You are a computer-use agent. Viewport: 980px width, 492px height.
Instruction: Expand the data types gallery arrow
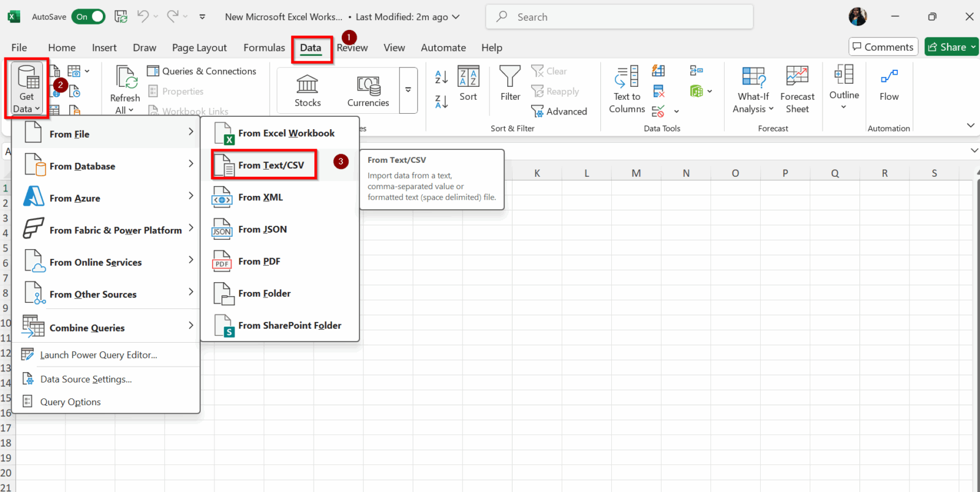point(408,90)
